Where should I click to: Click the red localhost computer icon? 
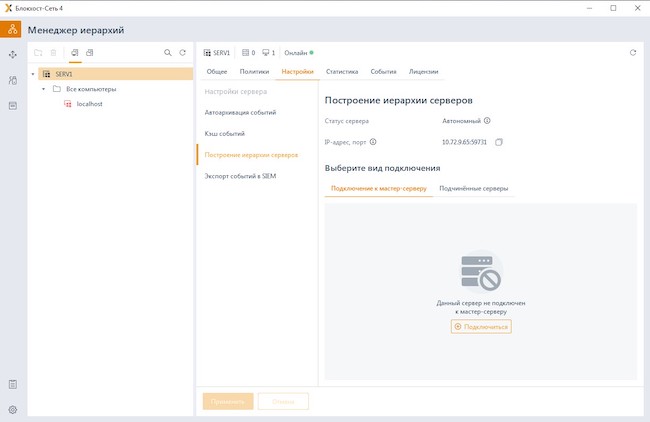(68, 104)
